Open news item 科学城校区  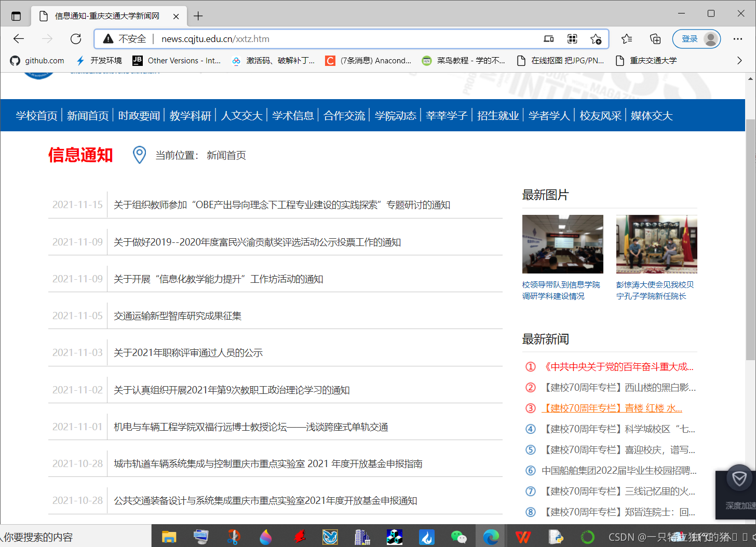coord(618,429)
